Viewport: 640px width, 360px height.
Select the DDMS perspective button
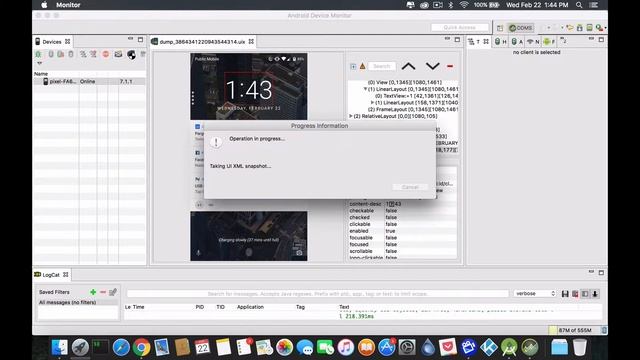521,28
